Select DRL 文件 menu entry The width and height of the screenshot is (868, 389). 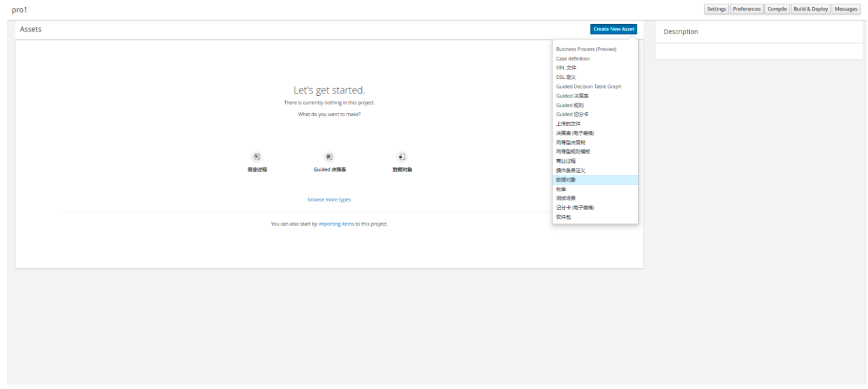(x=566, y=68)
